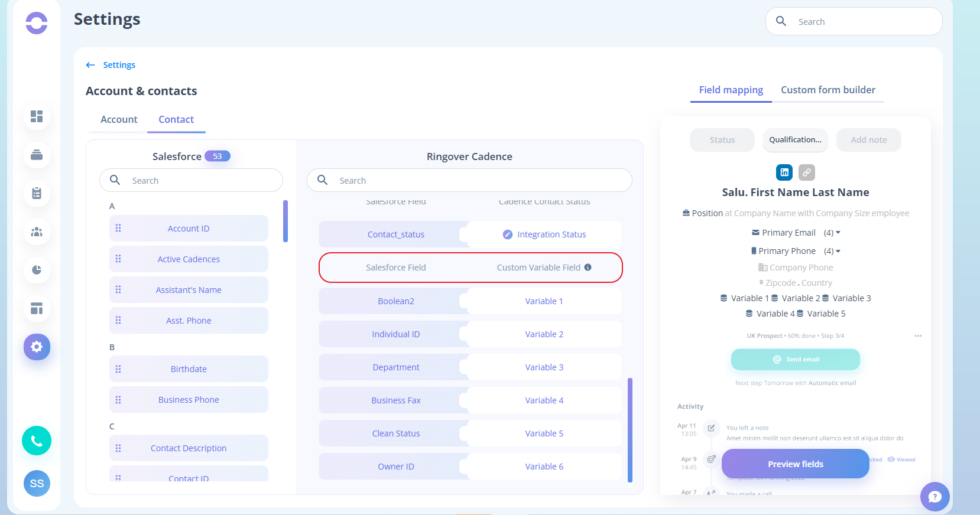Click the Salesforce list scrollbar

[285, 221]
